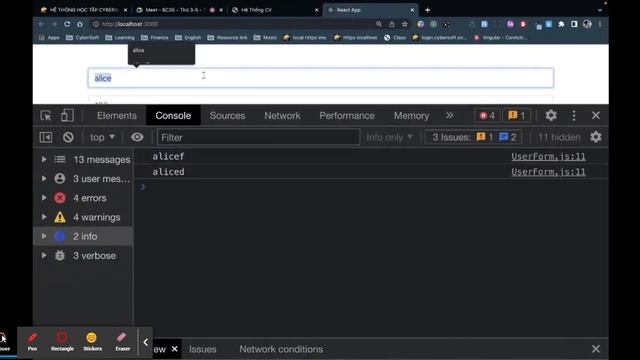The image size is (640, 360).
Task: Select the 4 errors red icon
Action: (60, 198)
